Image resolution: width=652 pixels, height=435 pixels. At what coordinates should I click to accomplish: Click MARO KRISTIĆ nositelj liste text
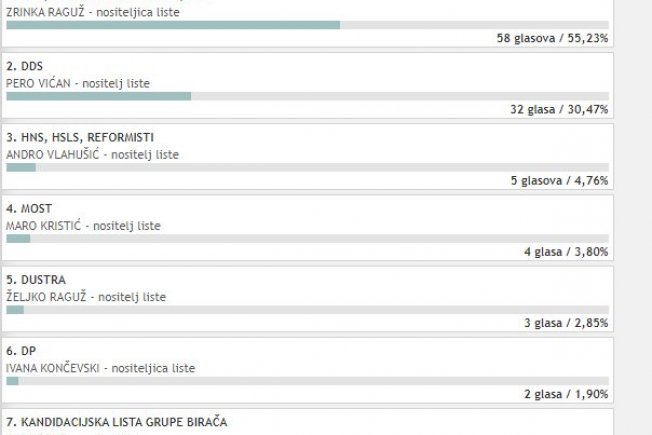(83, 226)
